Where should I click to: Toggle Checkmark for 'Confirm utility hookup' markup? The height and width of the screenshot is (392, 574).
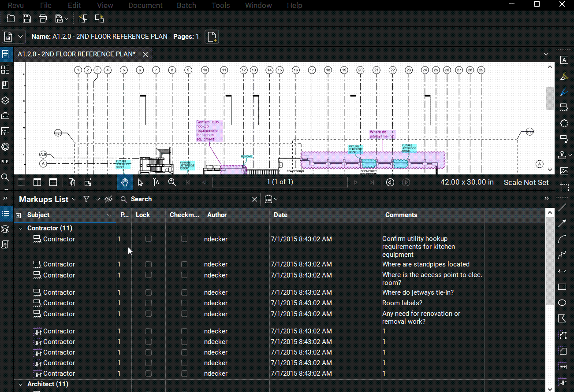click(x=184, y=239)
